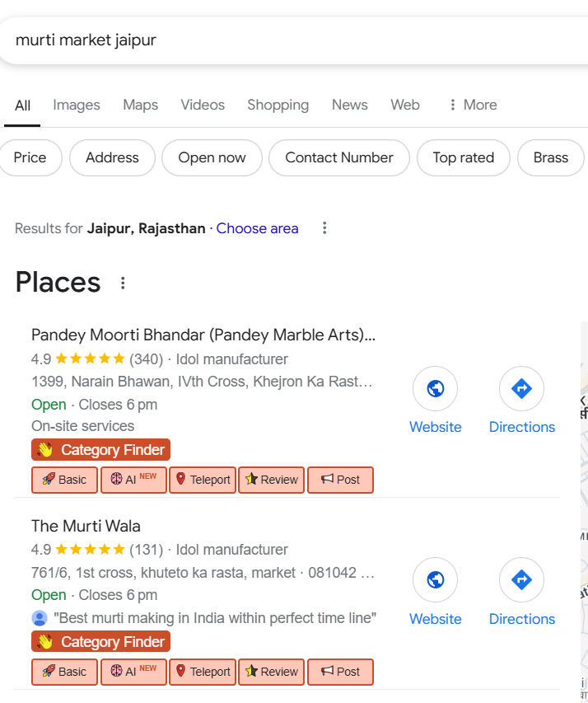Screen dimensions: 588x703
Task: Switch to the Images tab
Action: [77, 105]
